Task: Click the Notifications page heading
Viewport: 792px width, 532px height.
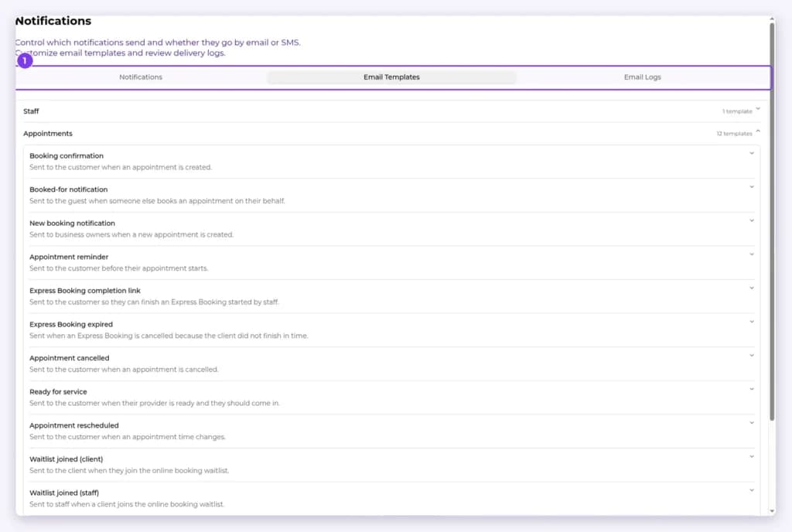Action: [x=53, y=21]
